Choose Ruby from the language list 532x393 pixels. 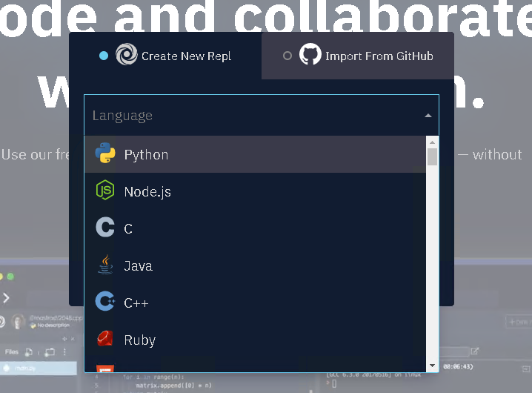point(255,340)
